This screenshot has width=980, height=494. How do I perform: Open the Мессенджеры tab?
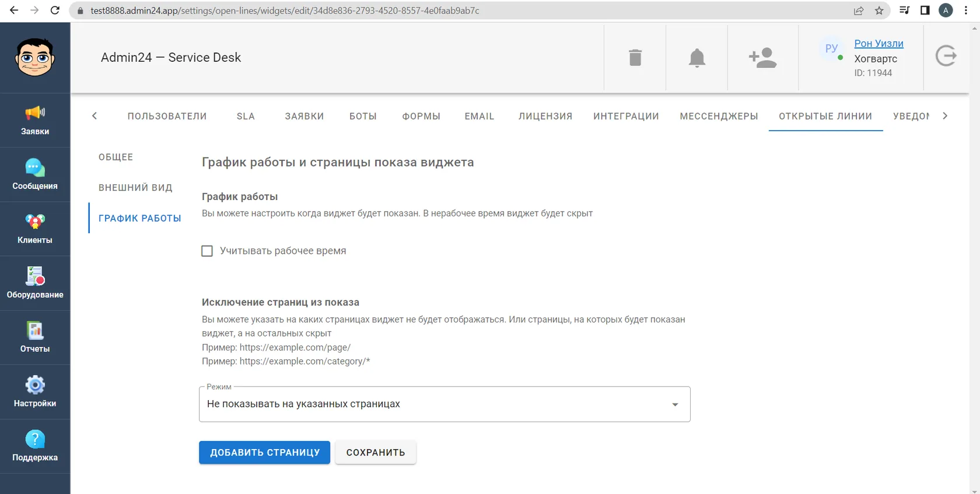tap(719, 116)
